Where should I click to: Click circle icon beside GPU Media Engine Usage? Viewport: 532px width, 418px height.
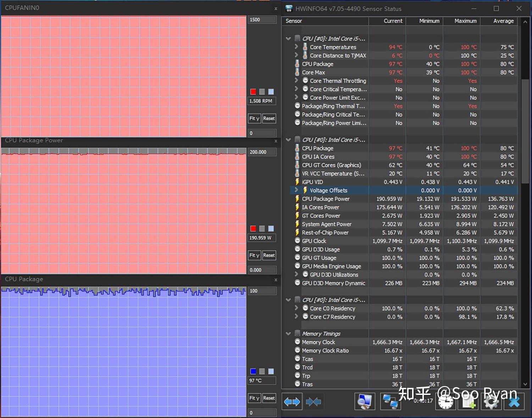[x=298, y=266]
